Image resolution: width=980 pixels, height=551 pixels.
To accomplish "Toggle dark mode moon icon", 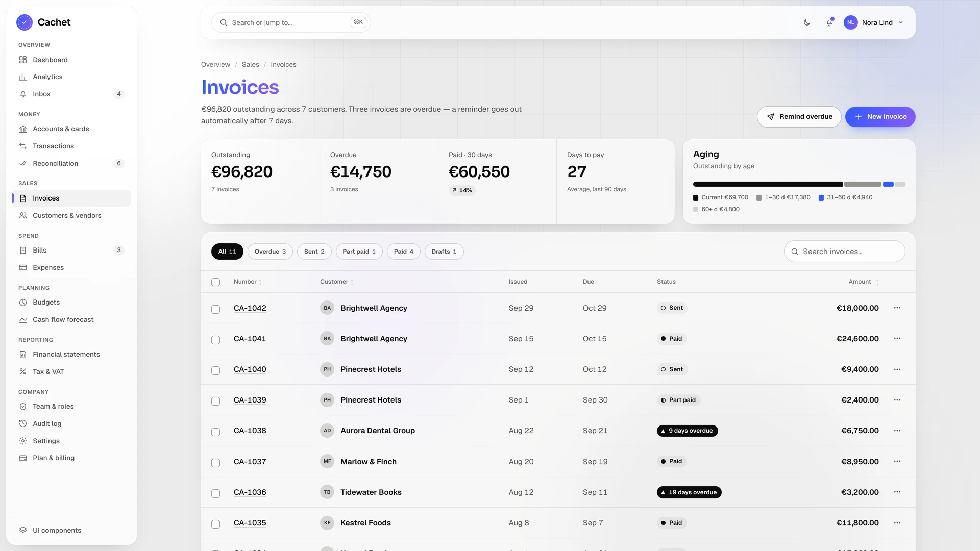I will click(807, 22).
